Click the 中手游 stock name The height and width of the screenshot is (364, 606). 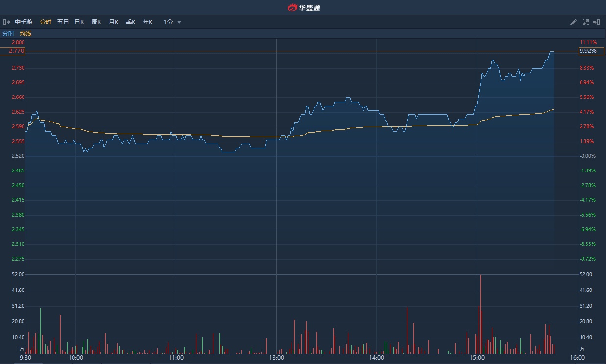tap(24, 22)
